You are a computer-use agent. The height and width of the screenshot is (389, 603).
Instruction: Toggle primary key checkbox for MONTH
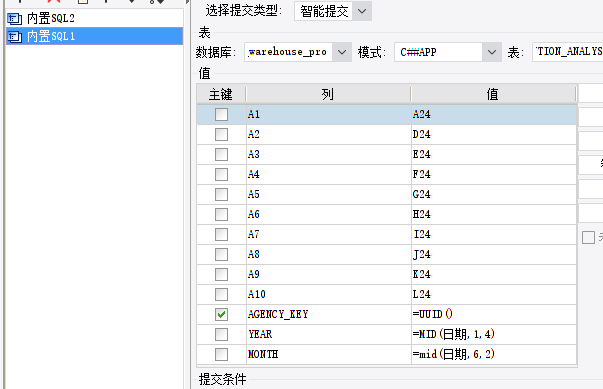221,354
